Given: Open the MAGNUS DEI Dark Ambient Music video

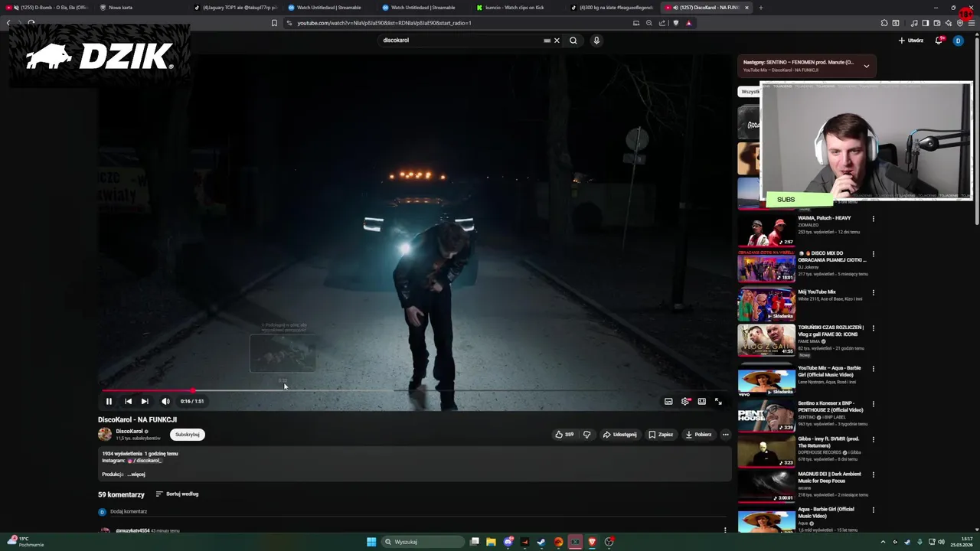Looking at the screenshot, I should click(x=766, y=486).
